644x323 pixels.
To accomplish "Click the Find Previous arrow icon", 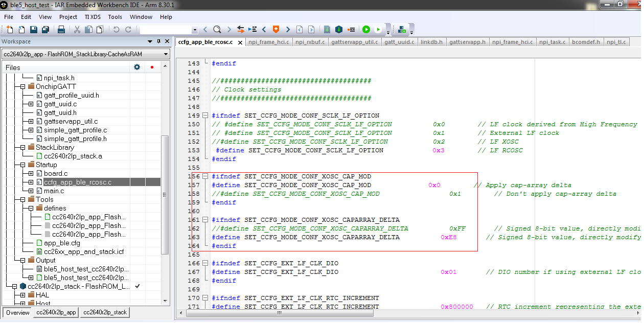I will (x=205, y=30).
